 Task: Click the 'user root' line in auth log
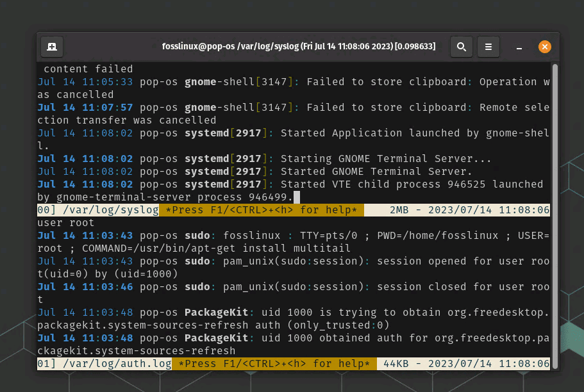pos(65,223)
